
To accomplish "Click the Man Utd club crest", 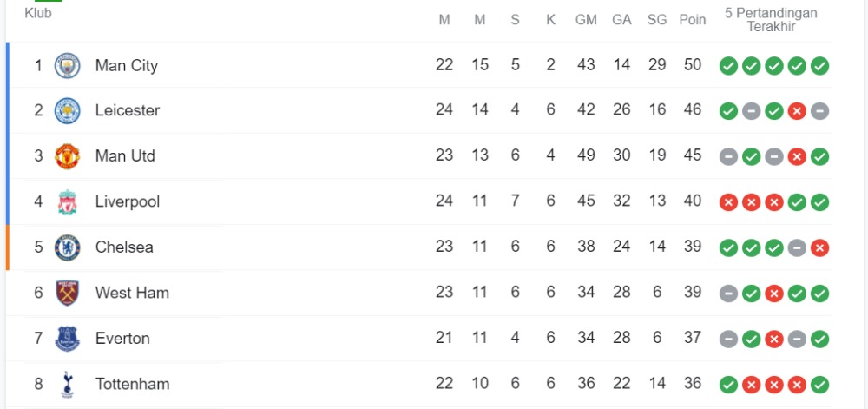I will tap(67, 156).
